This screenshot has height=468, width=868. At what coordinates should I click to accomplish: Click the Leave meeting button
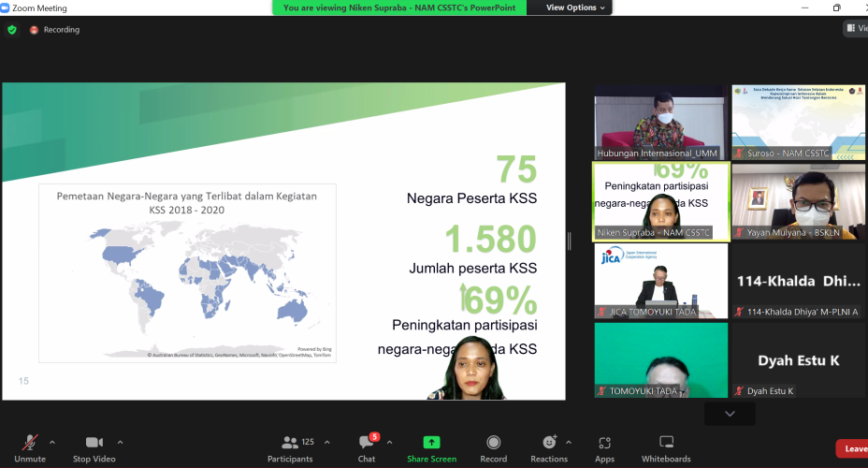(x=853, y=448)
